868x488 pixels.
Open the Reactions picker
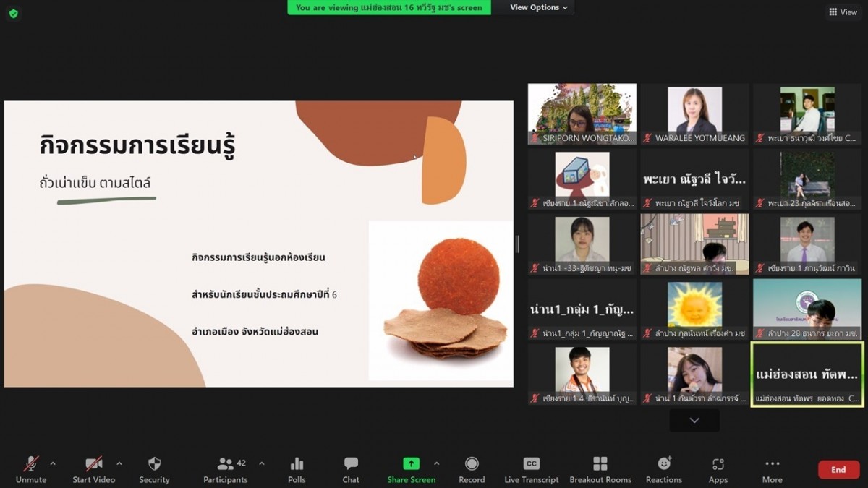664,469
